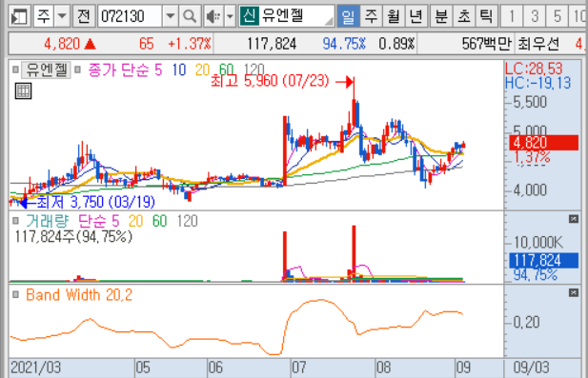Screen dimensions: 588x378
Task: Click the 유엔젤 chart legend button
Action: pos(46,70)
